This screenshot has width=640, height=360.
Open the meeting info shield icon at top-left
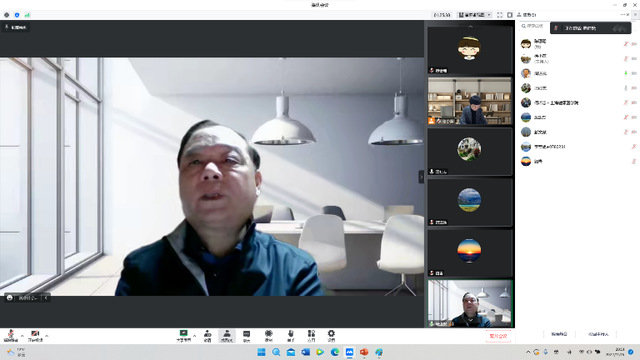17,15
